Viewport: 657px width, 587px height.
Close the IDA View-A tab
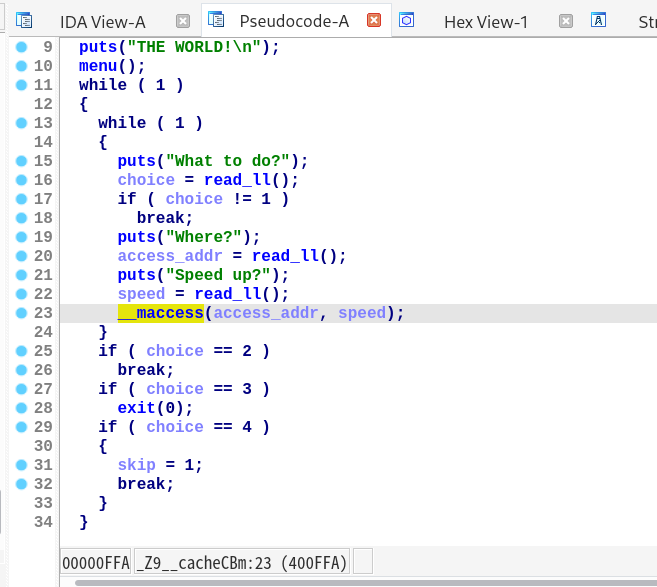coord(182,21)
